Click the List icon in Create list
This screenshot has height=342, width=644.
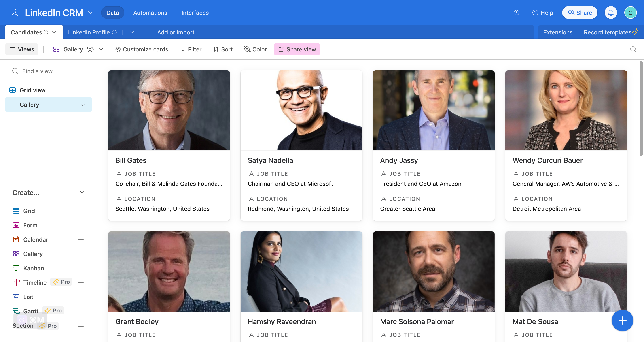pos(16,297)
